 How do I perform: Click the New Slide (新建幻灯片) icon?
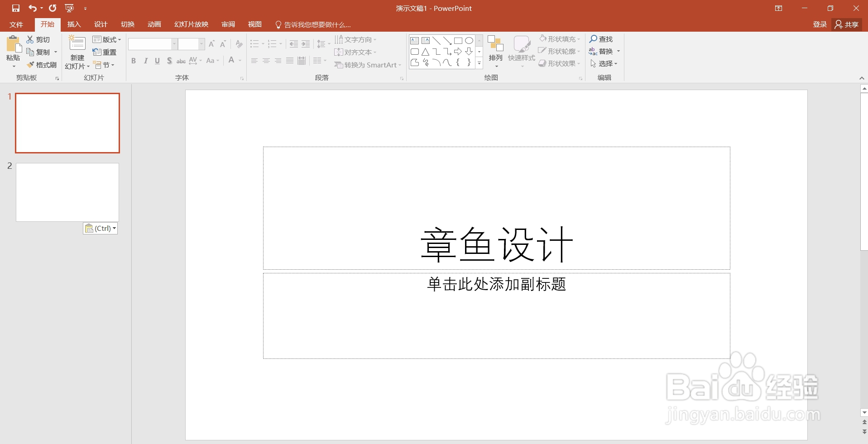tap(77, 43)
